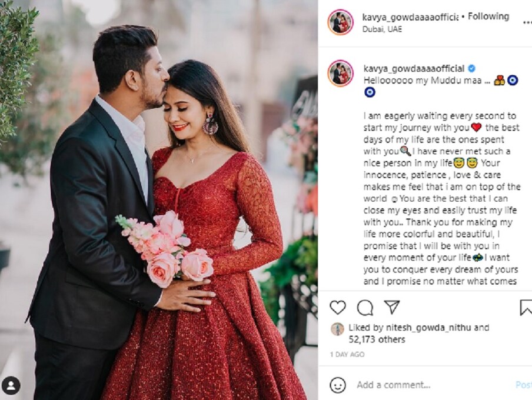View the 52,173 others likes list

coord(377,339)
